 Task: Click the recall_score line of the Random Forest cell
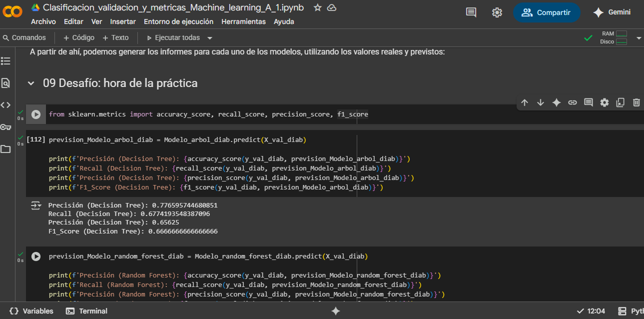click(x=235, y=285)
